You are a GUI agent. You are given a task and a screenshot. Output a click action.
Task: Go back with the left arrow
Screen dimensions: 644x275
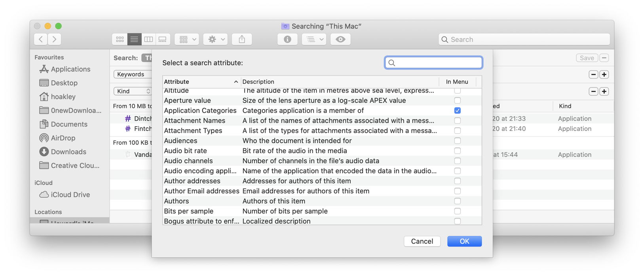(x=41, y=39)
